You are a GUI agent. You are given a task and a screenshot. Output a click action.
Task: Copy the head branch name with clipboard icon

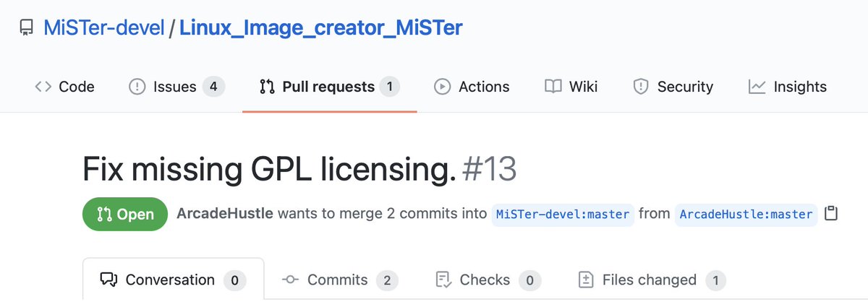pyautogui.click(x=832, y=214)
